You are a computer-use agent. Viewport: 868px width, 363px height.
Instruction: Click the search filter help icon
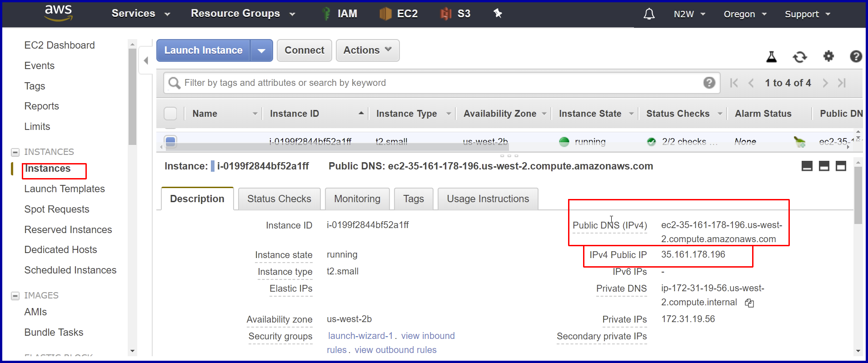pos(709,83)
